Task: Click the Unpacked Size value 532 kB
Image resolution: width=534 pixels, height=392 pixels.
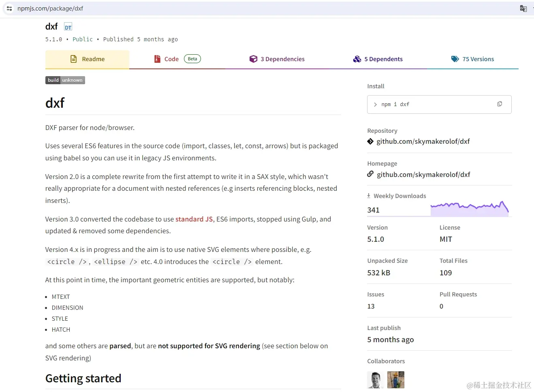Action: click(x=379, y=273)
